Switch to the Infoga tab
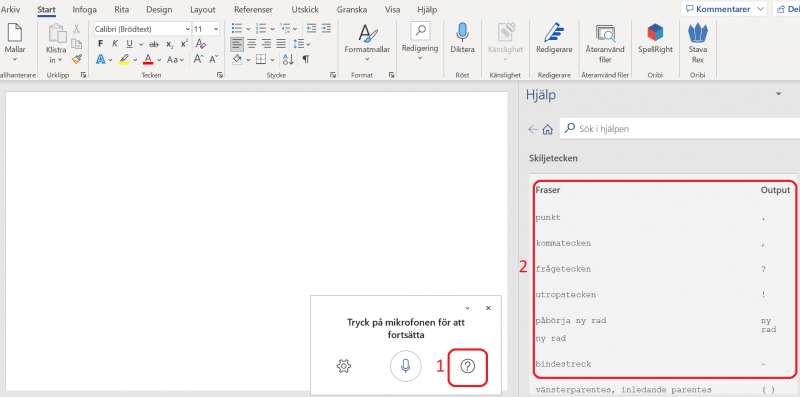 point(84,10)
